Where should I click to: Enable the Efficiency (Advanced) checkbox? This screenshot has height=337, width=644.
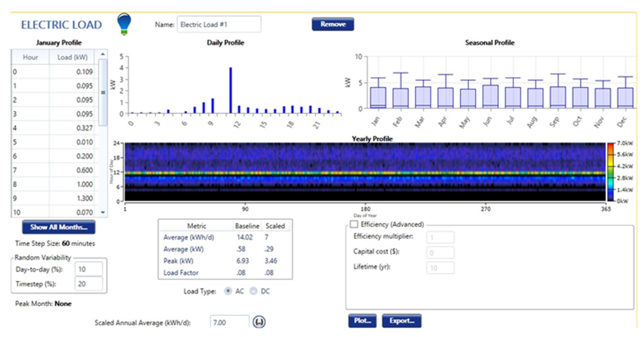[x=354, y=224]
